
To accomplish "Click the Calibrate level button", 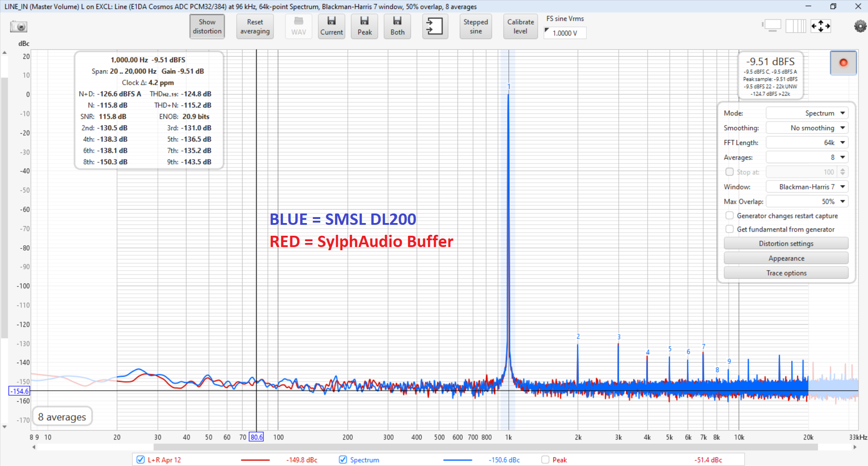I will click(521, 26).
